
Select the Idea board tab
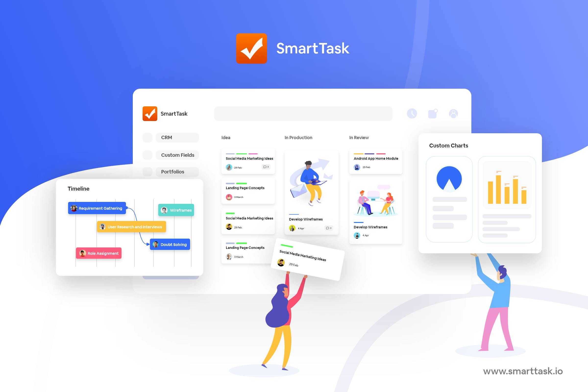click(x=228, y=137)
